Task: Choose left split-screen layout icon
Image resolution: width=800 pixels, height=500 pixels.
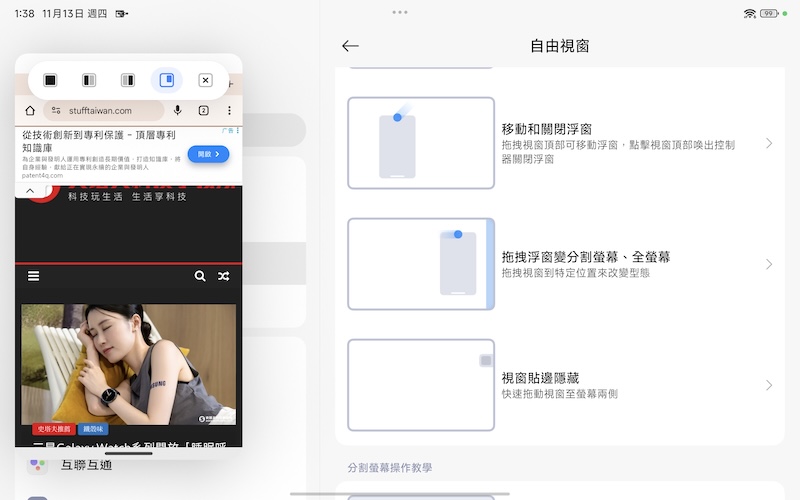Action: click(x=89, y=80)
